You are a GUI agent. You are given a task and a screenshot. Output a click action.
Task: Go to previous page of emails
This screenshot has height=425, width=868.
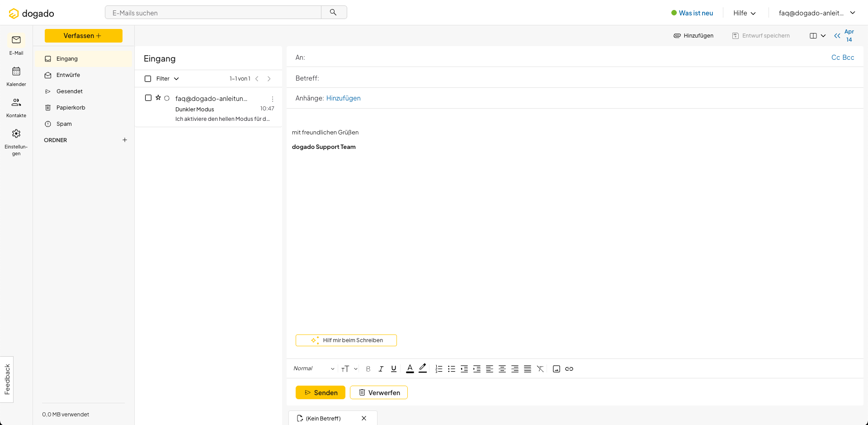257,79
